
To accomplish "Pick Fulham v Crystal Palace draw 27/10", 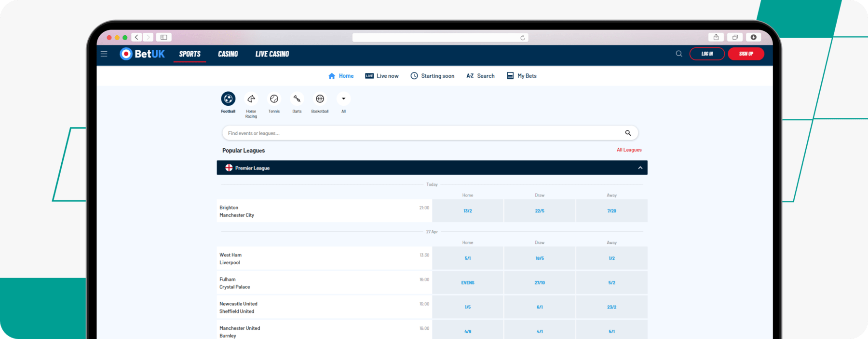I will pyautogui.click(x=540, y=282).
